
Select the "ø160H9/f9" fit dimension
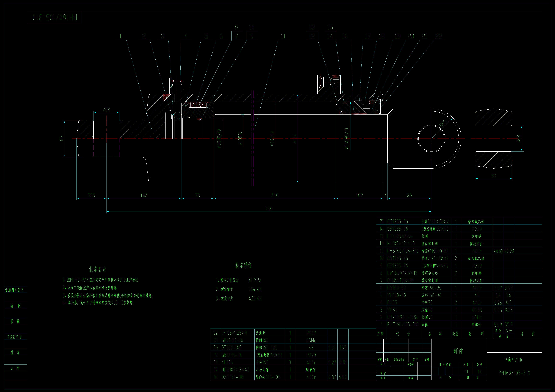[347, 139]
